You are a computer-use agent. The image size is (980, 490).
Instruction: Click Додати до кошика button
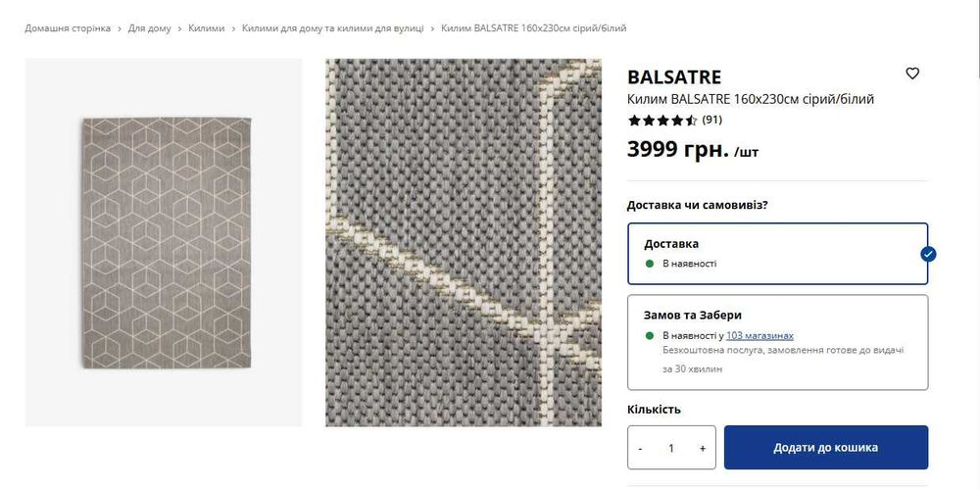825,448
